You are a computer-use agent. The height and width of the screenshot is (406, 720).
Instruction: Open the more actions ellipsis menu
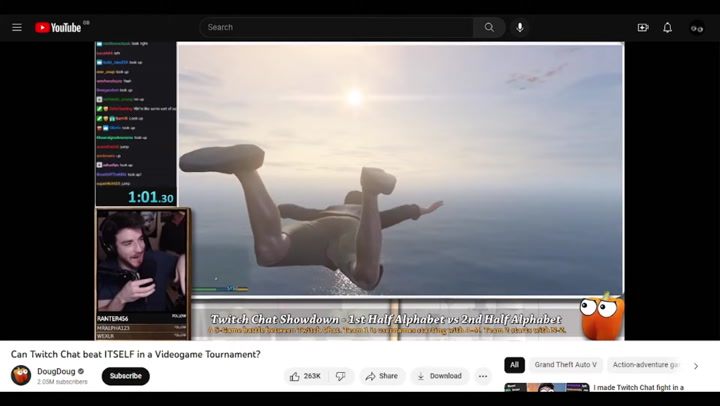pos(483,376)
